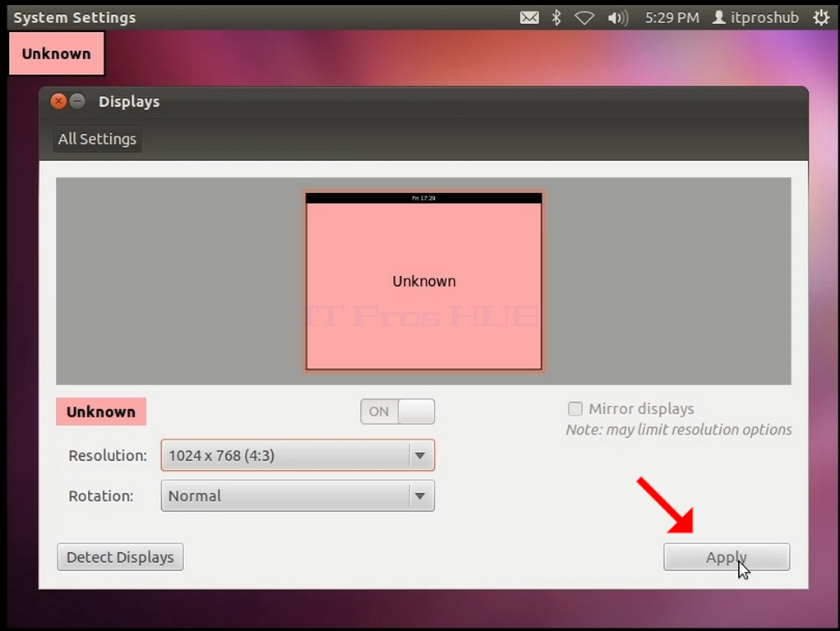This screenshot has width=840, height=631.
Task: Click the Detect Displays button
Action: [x=121, y=557]
